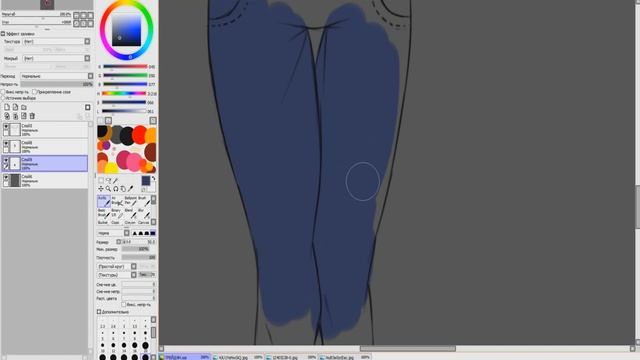Enable the clipping group checkbox
Viewport: 640px width, 360px height.
34,92
